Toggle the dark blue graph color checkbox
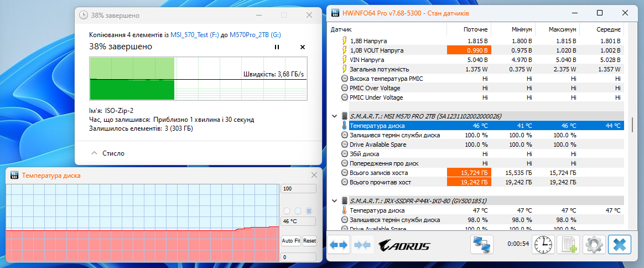Viewport: 644px width, 268px height. tap(309, 211)
